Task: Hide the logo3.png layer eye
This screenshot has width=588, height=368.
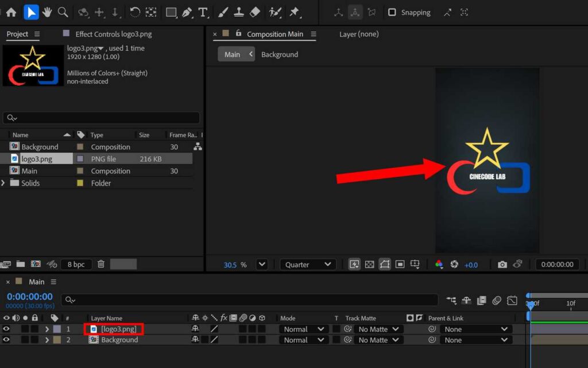Action: (x=6, y=329)
